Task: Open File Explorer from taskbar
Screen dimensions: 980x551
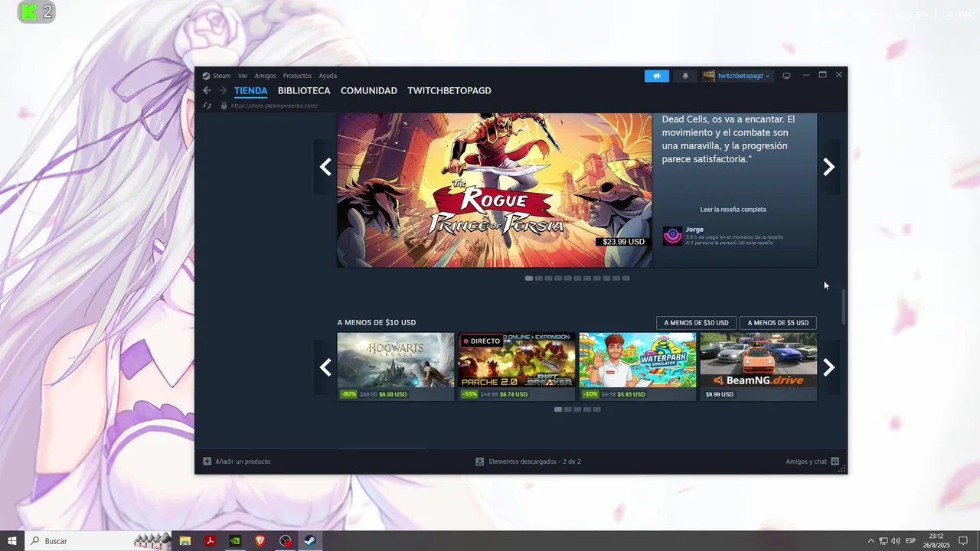Action: (185, 541)
